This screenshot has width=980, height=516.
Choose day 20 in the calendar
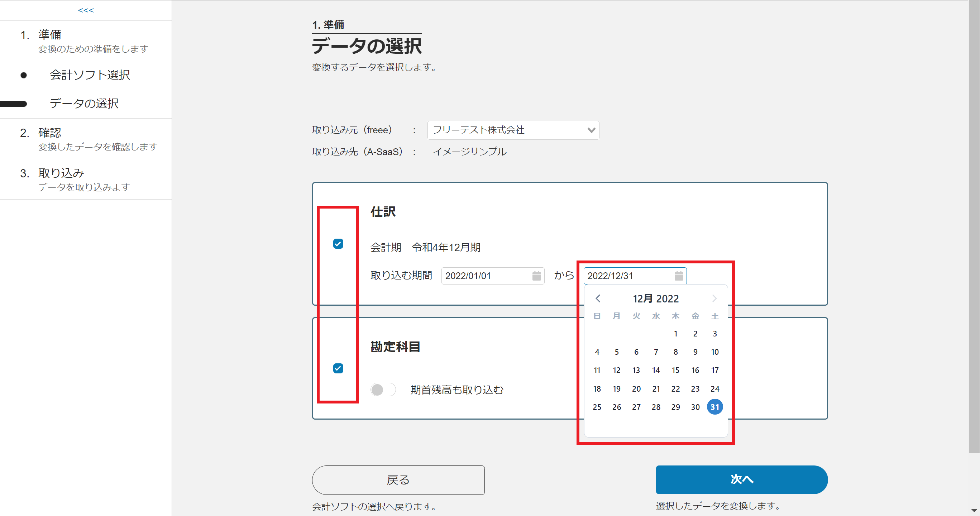tap(636, 389)
